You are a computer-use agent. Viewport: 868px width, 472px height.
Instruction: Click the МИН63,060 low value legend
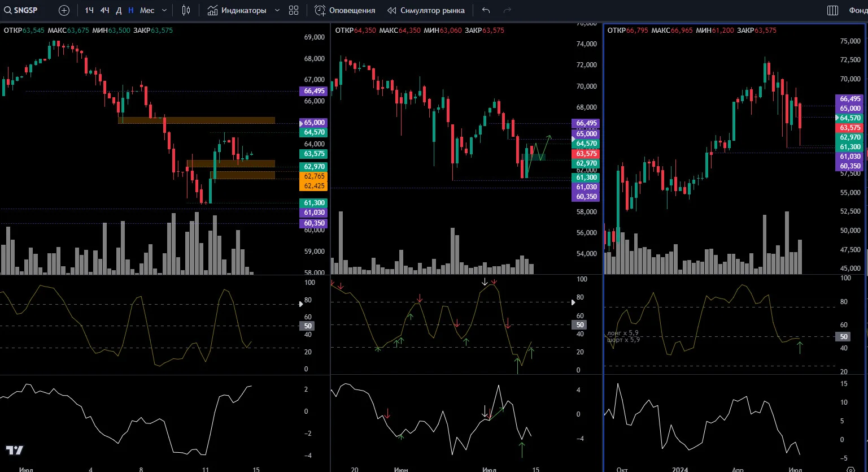(x=443, y=31)
